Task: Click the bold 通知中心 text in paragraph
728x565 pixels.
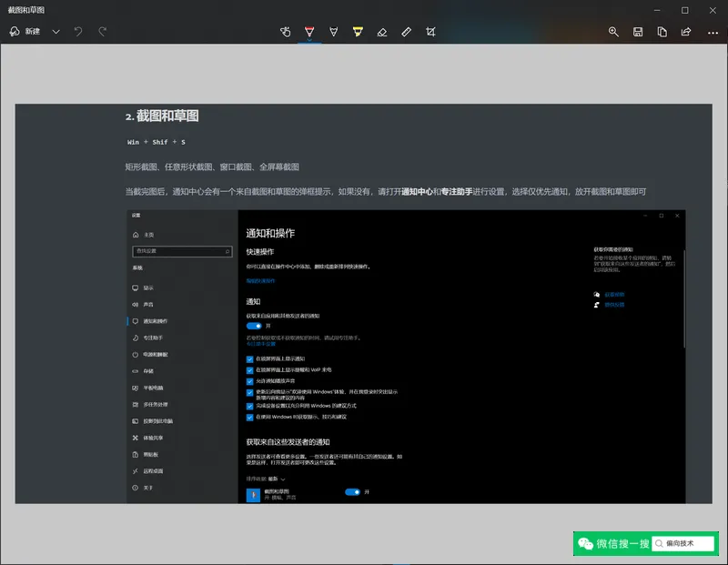Action: [417, 192]
